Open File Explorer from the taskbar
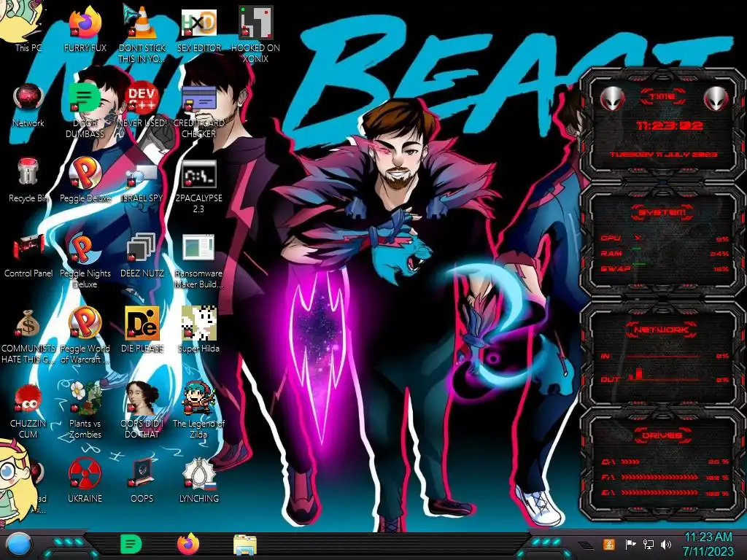The height and width of the screenshot is (560, 747). click(245, 545)
